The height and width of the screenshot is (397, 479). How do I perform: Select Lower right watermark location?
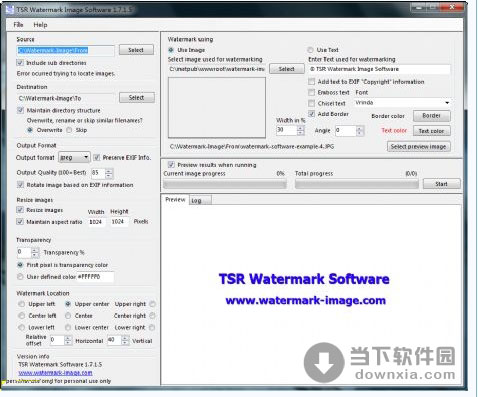click(152, 327)
